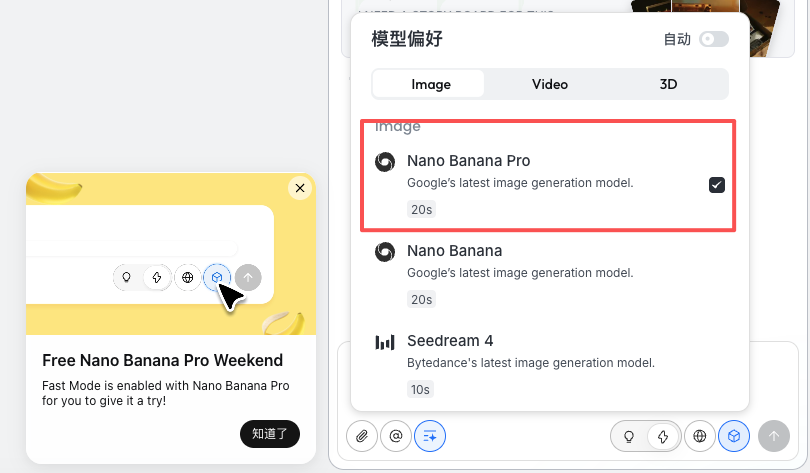
Task: Click the globe web search icon
Action: pos(699,436)
